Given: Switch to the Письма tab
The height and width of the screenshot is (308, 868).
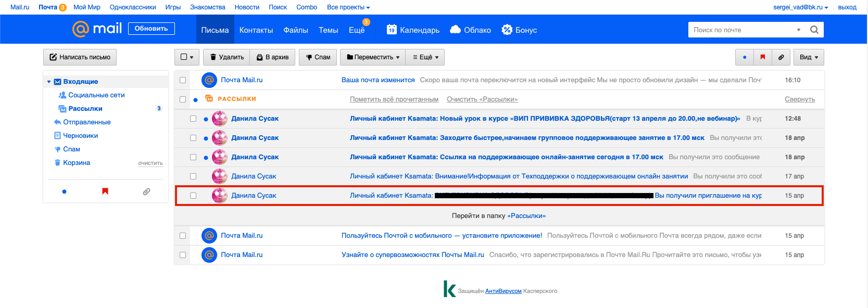Looking at the screenshot, I should [215, 30].
